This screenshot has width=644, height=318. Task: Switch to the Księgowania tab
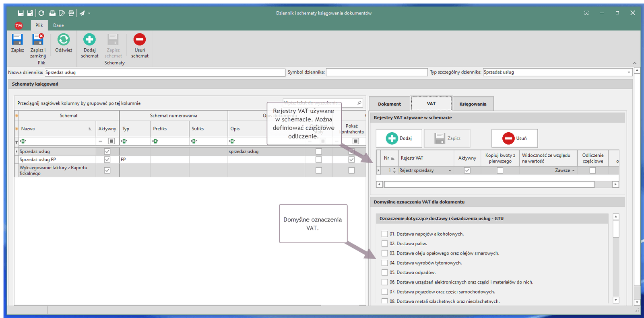473,104
